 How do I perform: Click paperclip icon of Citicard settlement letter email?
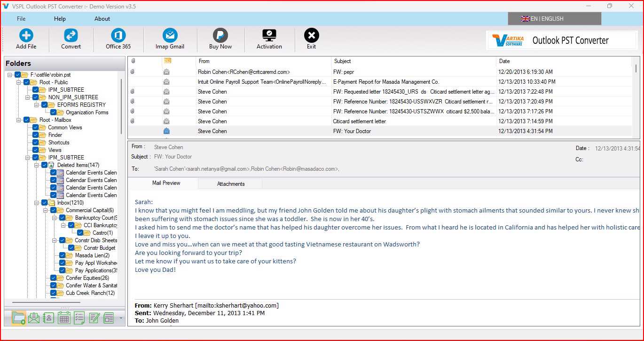[x=133, y=121]
